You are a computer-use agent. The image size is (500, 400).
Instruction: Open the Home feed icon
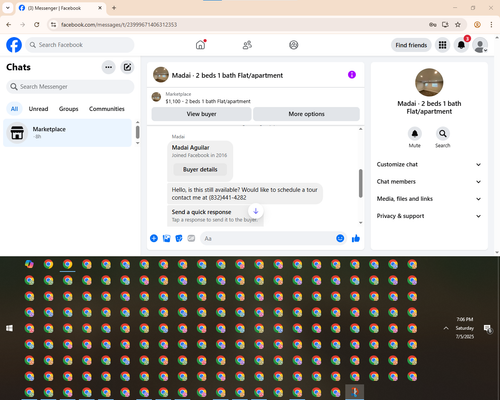[200, 45]
